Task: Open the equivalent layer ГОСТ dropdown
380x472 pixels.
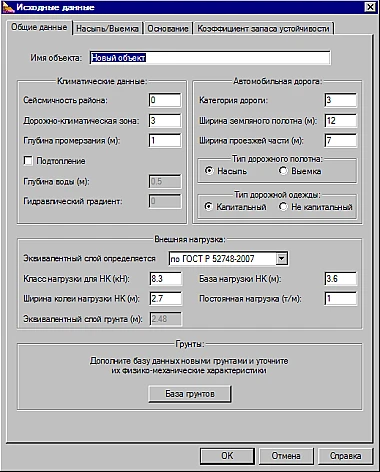Action: click(281, 259)
